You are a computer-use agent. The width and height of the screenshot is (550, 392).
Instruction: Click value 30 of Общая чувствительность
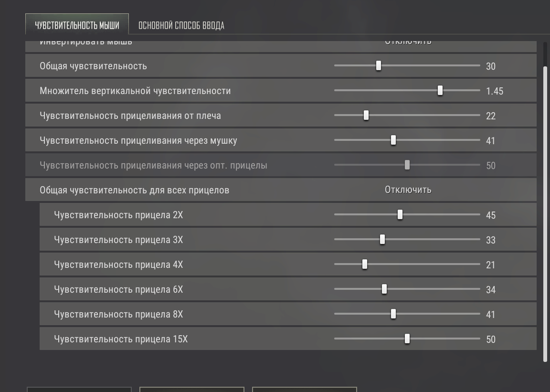491,66
